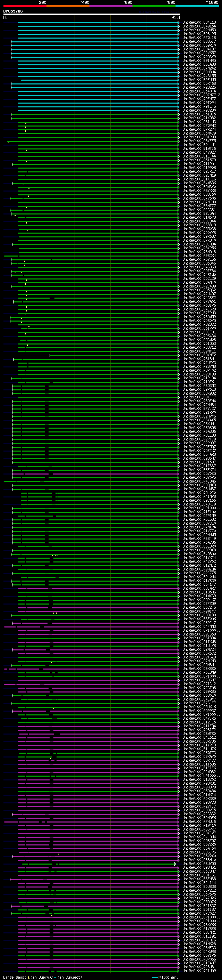
Task: Click the UniRef100_C4KWR8 hit
Action: 199,951
